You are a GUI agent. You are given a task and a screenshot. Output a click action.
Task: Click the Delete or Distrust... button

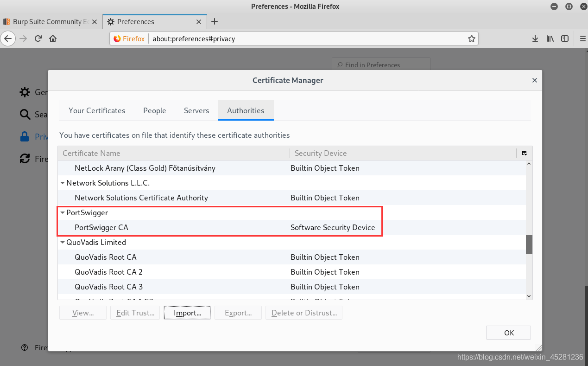coord(304,313)
